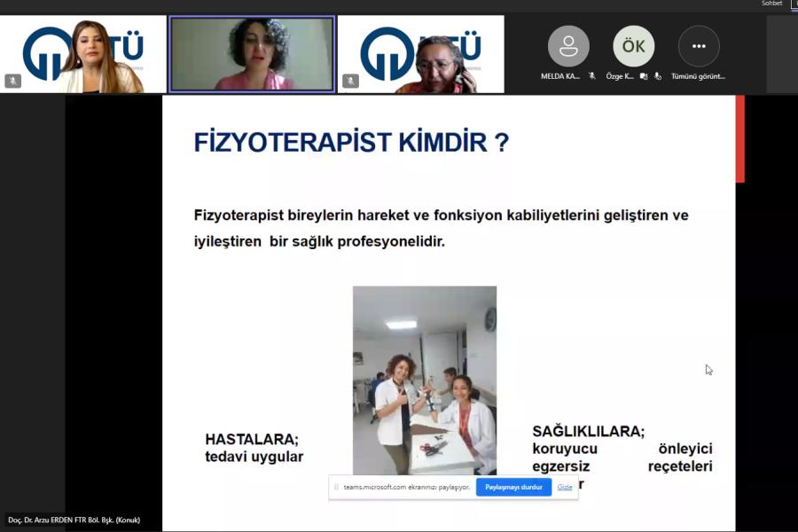Screen dimensions: 798x532
Task: Click the red scrollbar marker at slide's right edge
Action: [739, 139]
